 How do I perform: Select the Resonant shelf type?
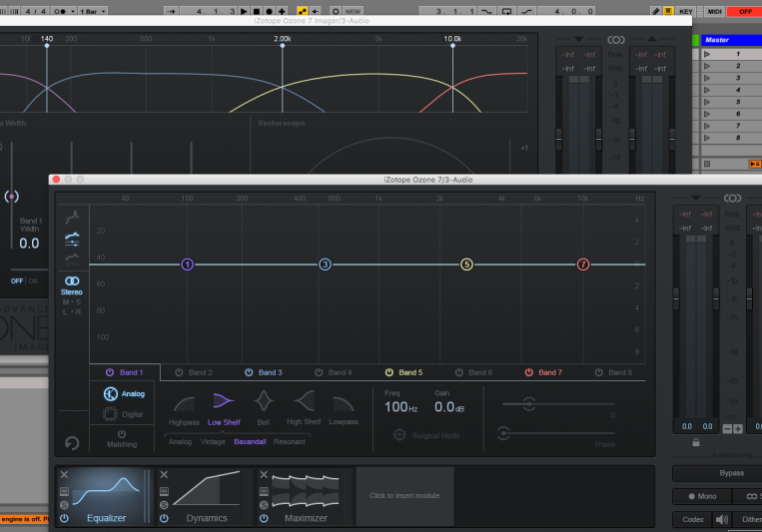pyautogui.click(x=290, y=441)
